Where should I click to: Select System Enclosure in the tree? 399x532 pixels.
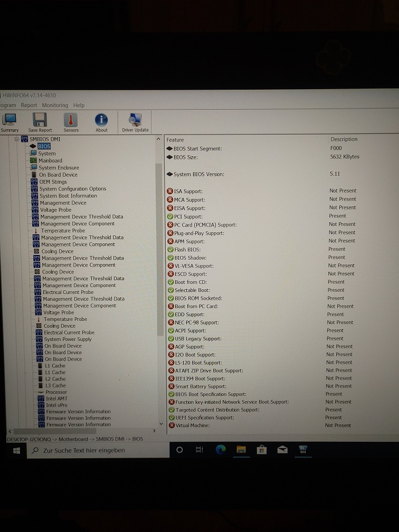click(x=59, y=168)
